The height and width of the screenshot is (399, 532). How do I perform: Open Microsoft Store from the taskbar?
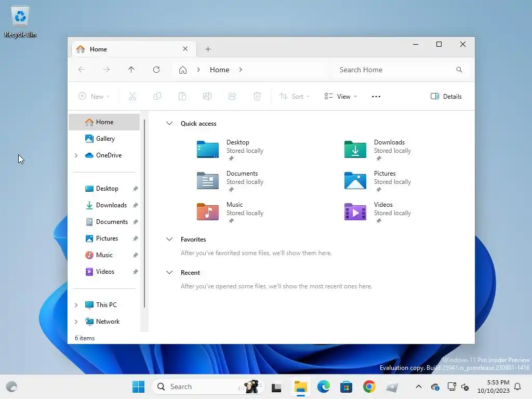(346, 387)
